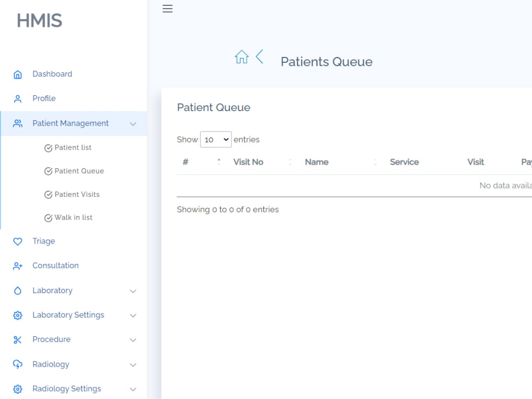532x399 pixels.
Task: Collapse Patient Management chevron
Action: coord(133,124)
